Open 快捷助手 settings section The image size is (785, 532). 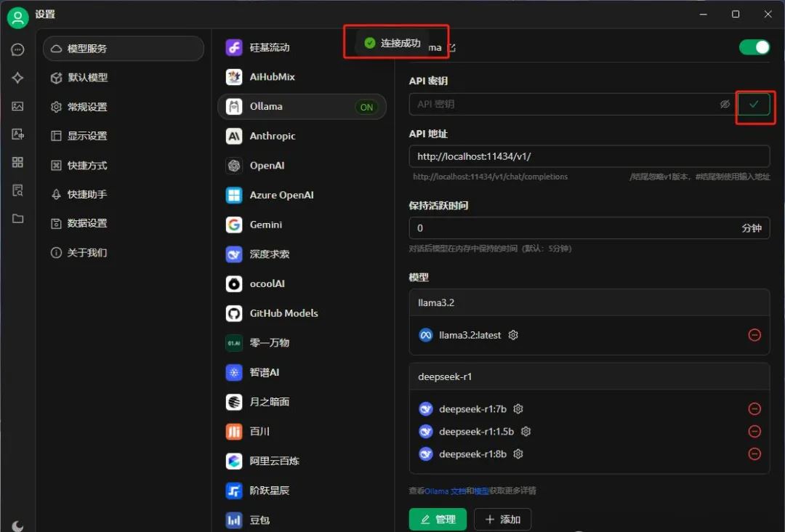coord(124,194)
